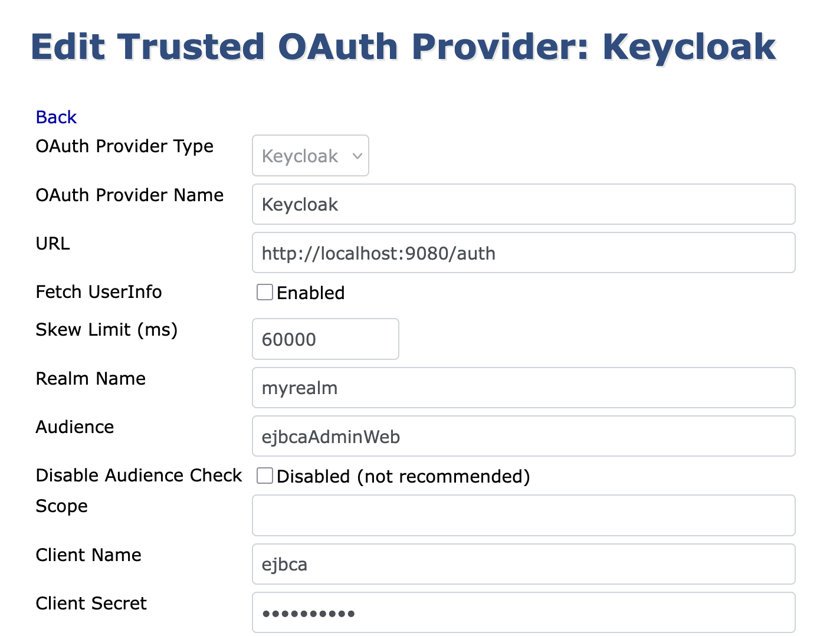Enable the Fetch UserInfo checkbox

pyautogui.click(x=265, y=293)
